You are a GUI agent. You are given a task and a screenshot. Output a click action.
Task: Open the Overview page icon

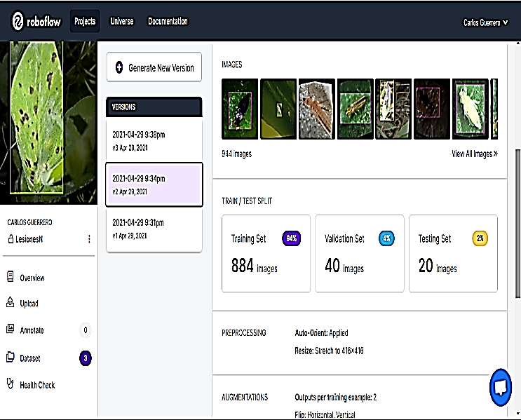[x=10, y=278]
